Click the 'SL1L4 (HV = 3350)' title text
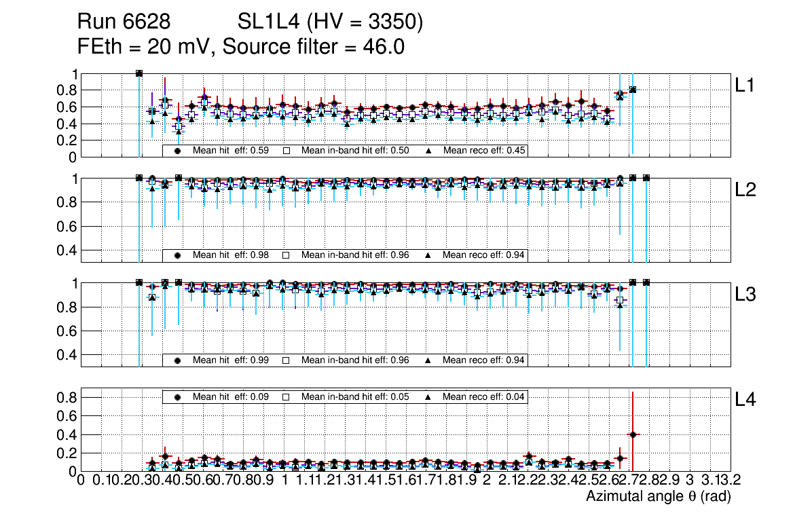Image resolution: width=812 pixels, height=524 pixels. click(331, 22)
